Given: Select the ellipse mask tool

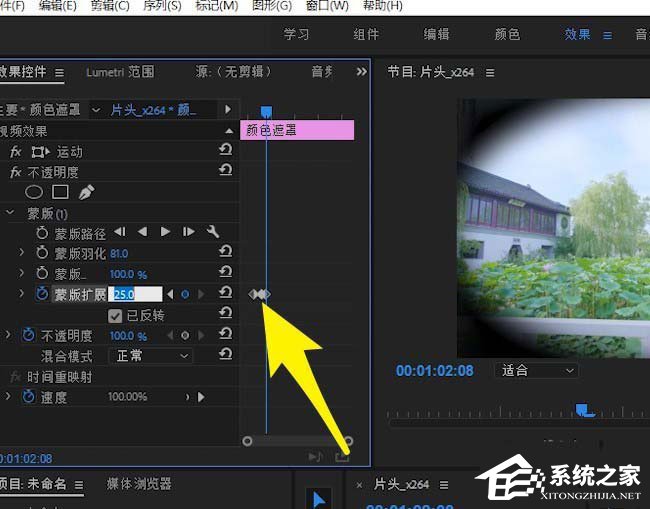Looking at the screenshot, I should [34, 192].
